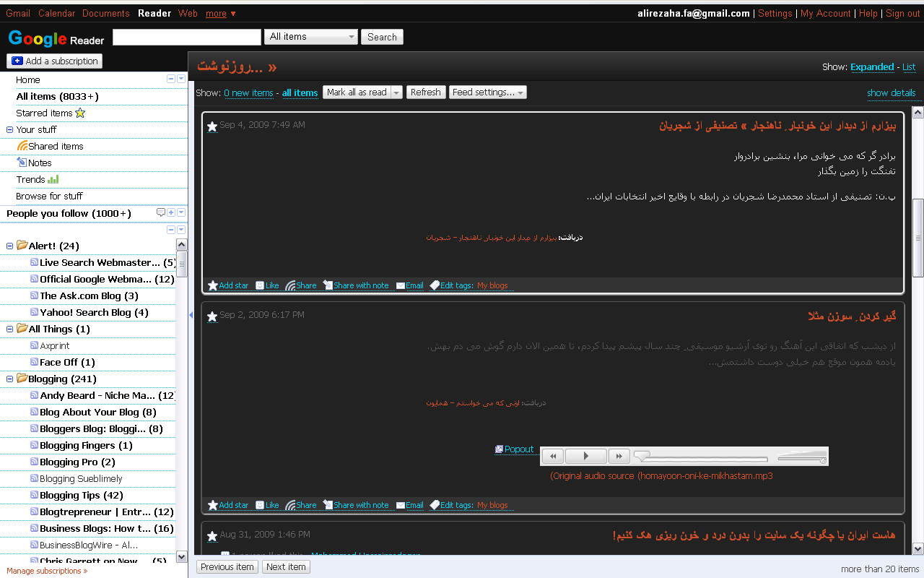Skip back in the audio player

click(553, 456)
